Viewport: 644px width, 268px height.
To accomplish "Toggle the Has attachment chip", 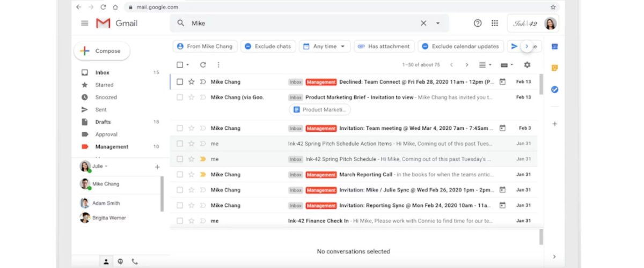I will point(384,46).
